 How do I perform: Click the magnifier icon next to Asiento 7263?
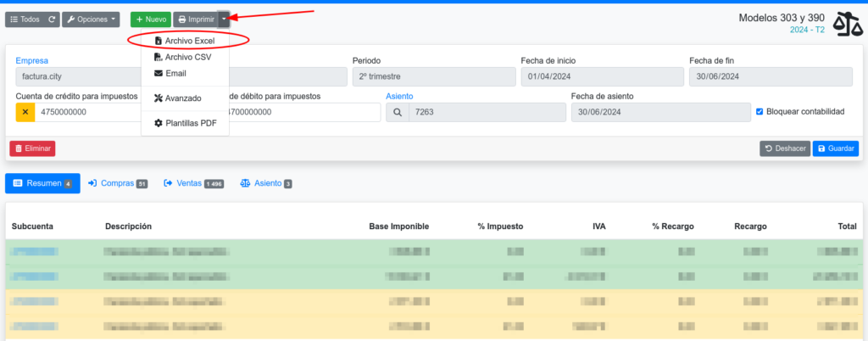click(x=397, y=112)
